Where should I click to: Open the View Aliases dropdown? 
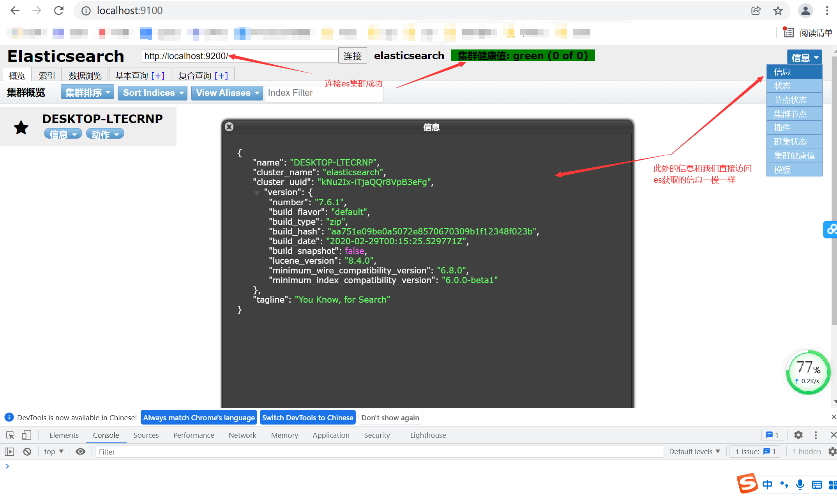(227, 93)
